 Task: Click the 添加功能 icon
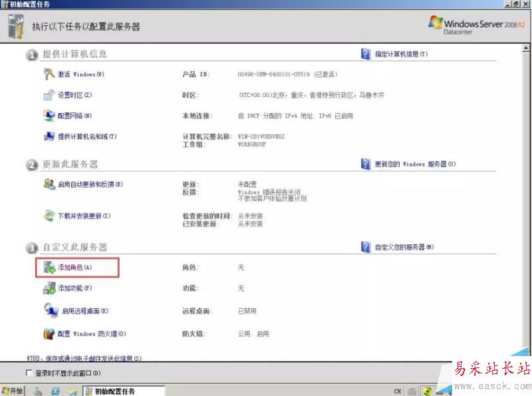pos(49,288)
